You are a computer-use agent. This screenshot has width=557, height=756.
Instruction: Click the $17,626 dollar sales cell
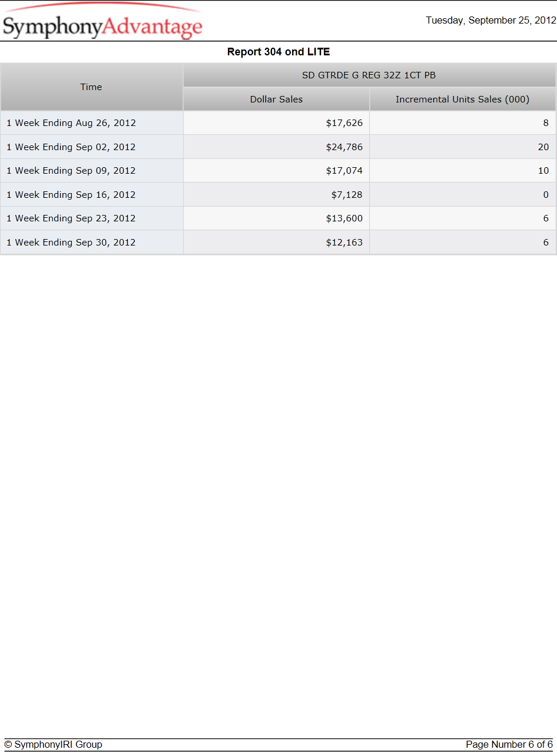tap(276, 123)
